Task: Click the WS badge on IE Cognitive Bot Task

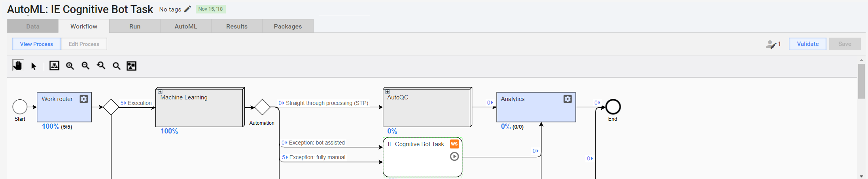Action: pyautogui.click(x=454, y=144)
